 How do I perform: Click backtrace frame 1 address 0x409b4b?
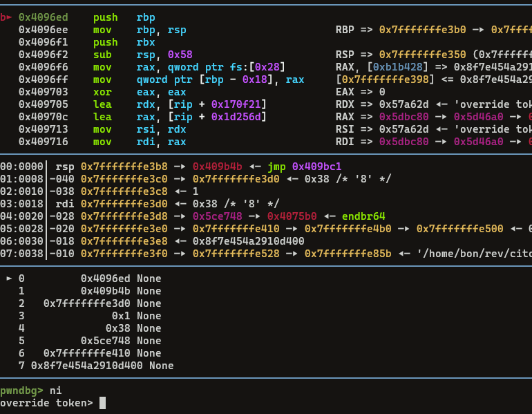[x=106, y=291]
